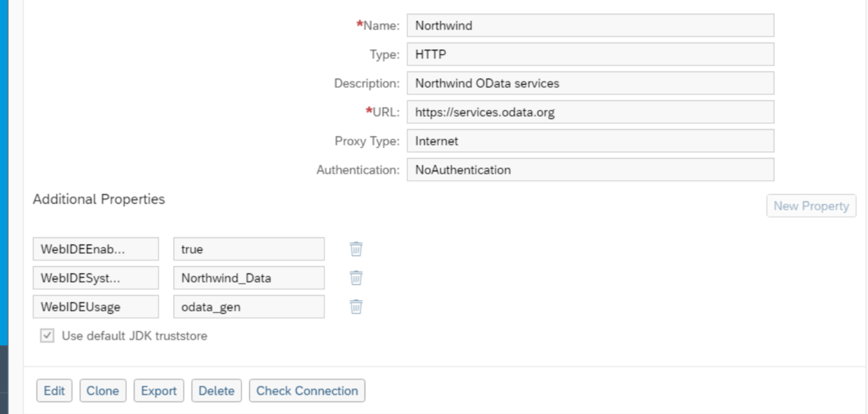Viewport: 868px width, 414px height.
Task: Remove the WebIDESystem property via trash icon
Action: tap(356, 277)
